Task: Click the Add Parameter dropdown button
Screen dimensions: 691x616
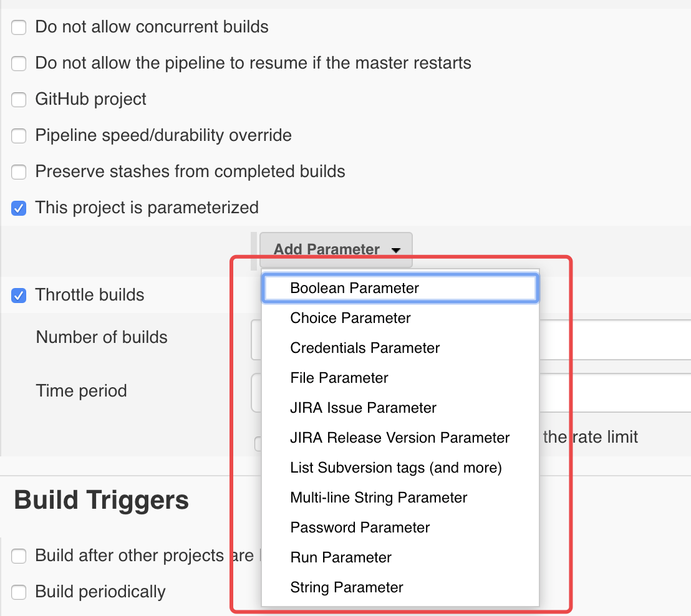Action: (336, 249)
